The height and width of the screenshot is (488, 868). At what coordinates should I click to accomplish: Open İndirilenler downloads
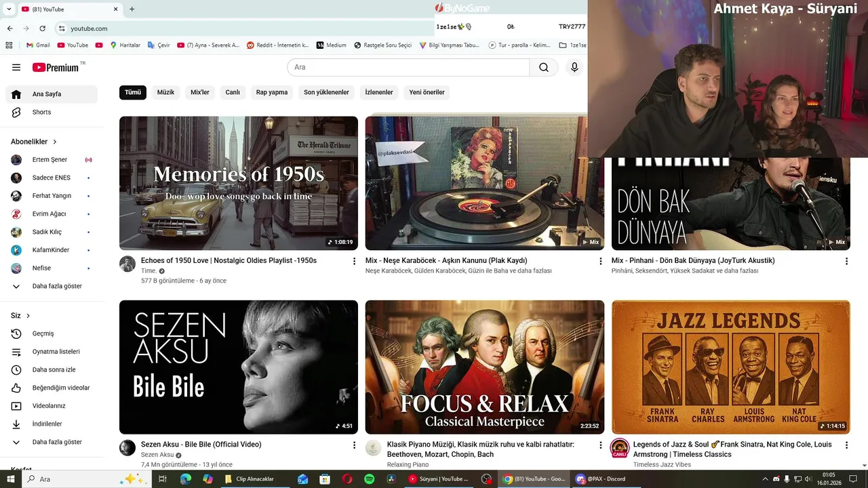(x=52, y=424)
